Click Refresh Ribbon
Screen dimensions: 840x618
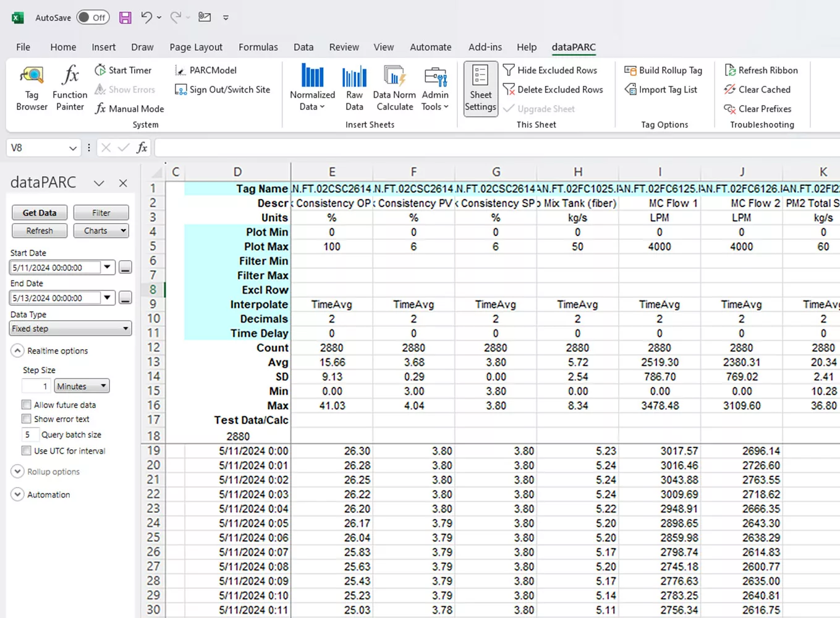click(x=761, y=70)
